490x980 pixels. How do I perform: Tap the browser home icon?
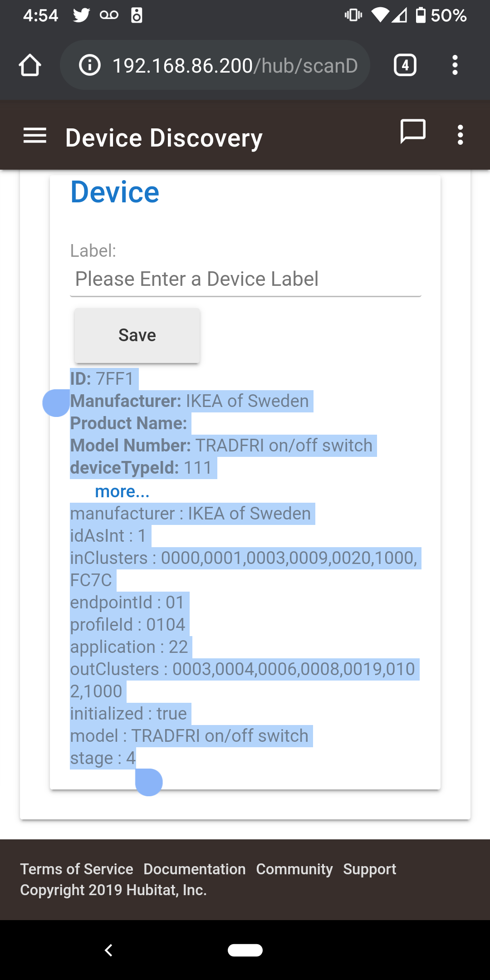30,65
